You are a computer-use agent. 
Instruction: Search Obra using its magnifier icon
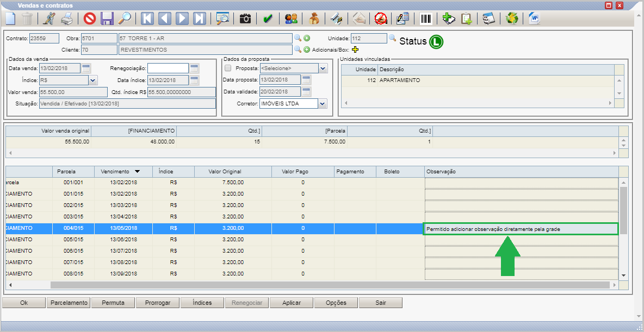pos(298,38)
